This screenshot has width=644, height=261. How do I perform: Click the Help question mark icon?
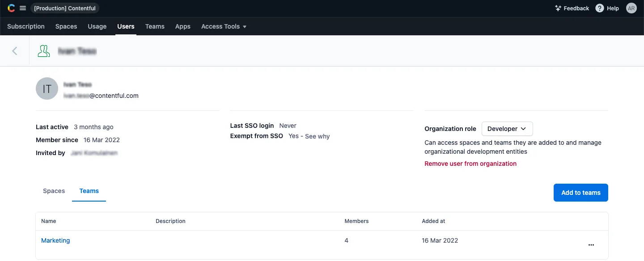(x=600, y=8)
